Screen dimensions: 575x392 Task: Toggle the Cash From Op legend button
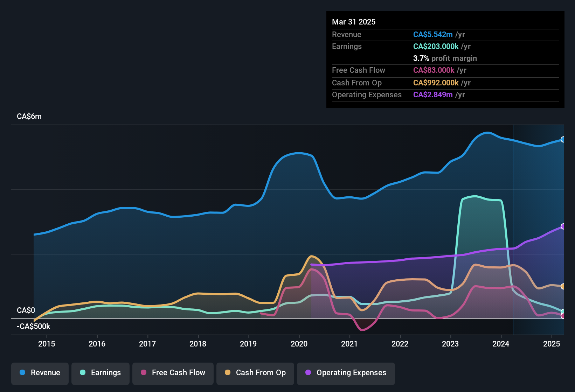pos(255,373)
